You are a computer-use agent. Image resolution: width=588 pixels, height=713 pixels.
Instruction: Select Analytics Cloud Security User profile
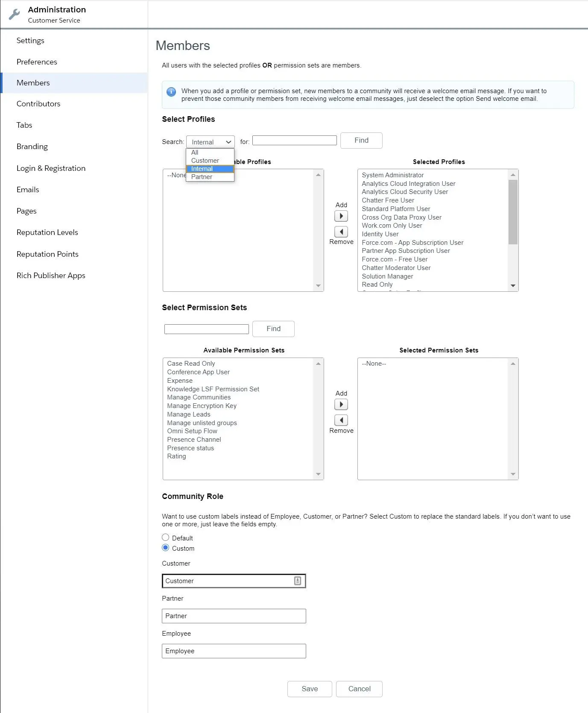pos(405,192)
